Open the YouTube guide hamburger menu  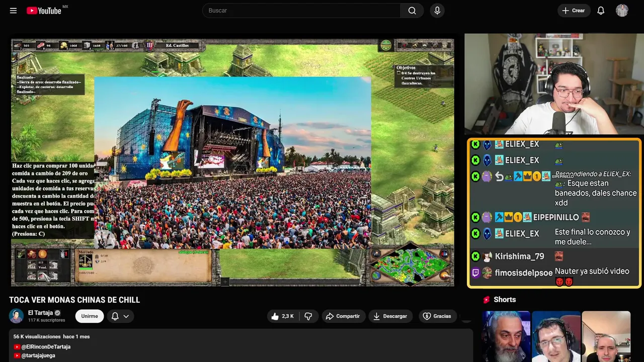[x=13, y=11]
